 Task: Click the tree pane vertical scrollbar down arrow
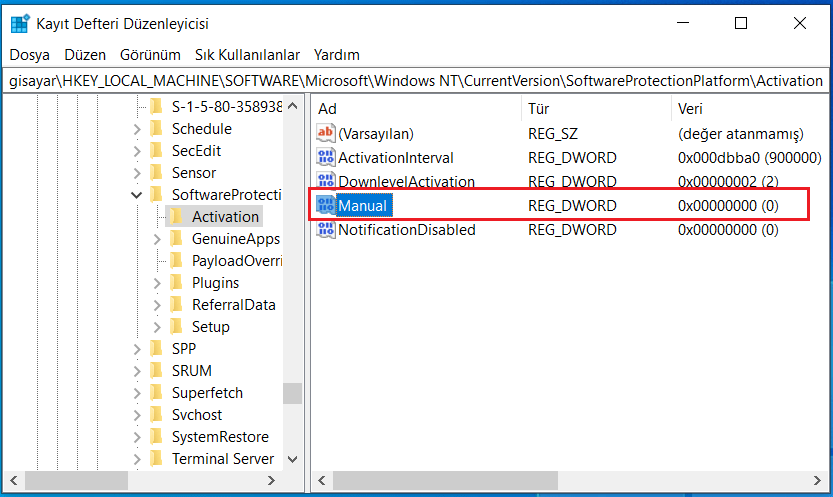(292, 459)
